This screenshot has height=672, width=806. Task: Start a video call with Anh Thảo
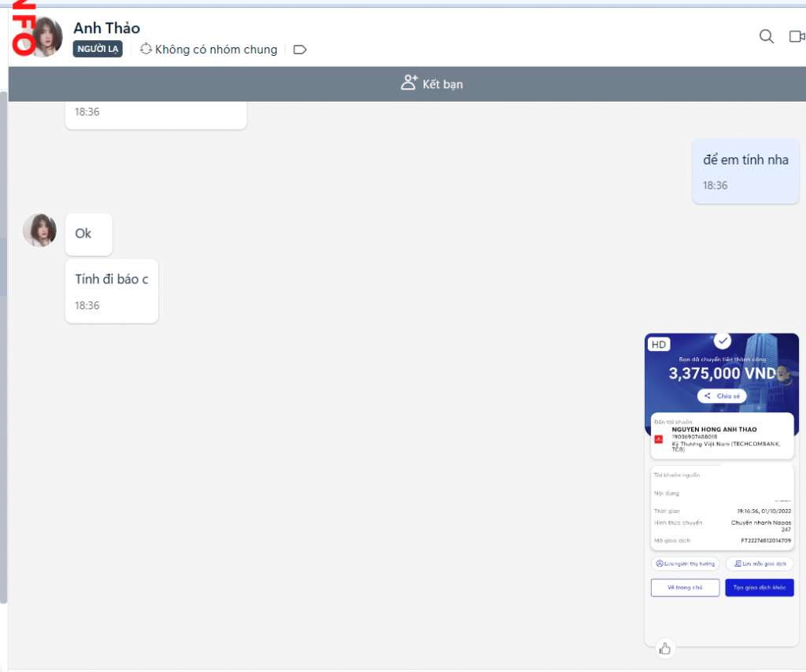pyautogui.click(x=797, y=36)
